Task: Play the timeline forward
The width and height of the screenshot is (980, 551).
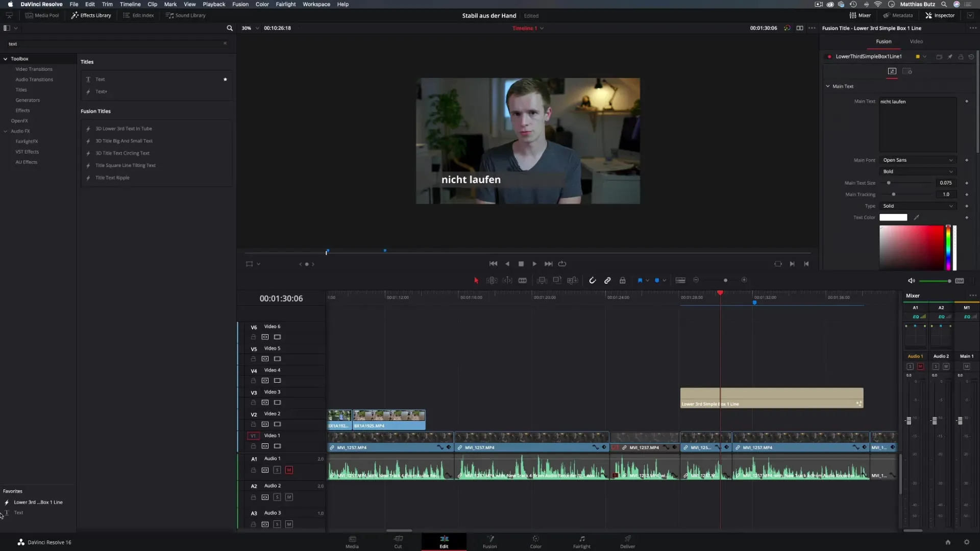Action: point(534,264)
